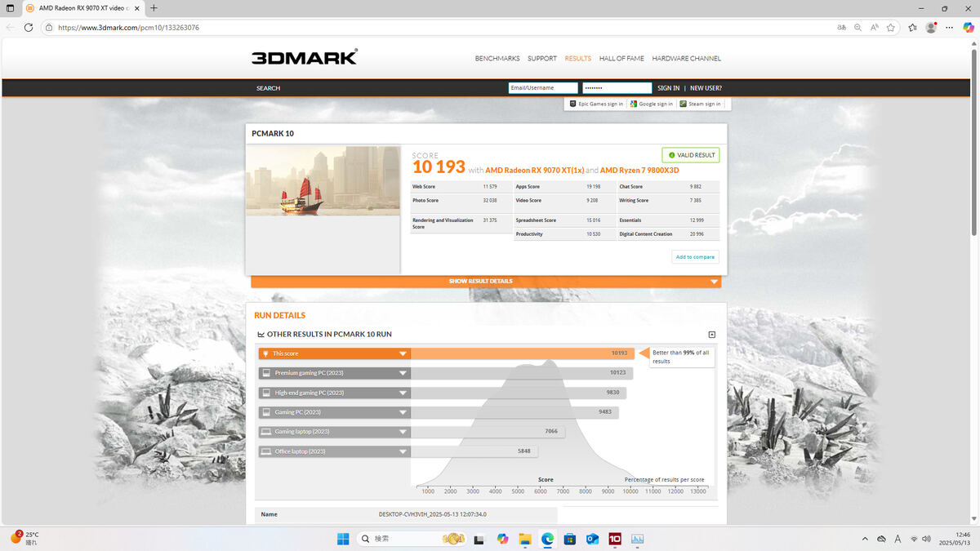Open the Favorites list icon
The width and height of the screenshot is (980, 551).
click(x=912, y=27)
